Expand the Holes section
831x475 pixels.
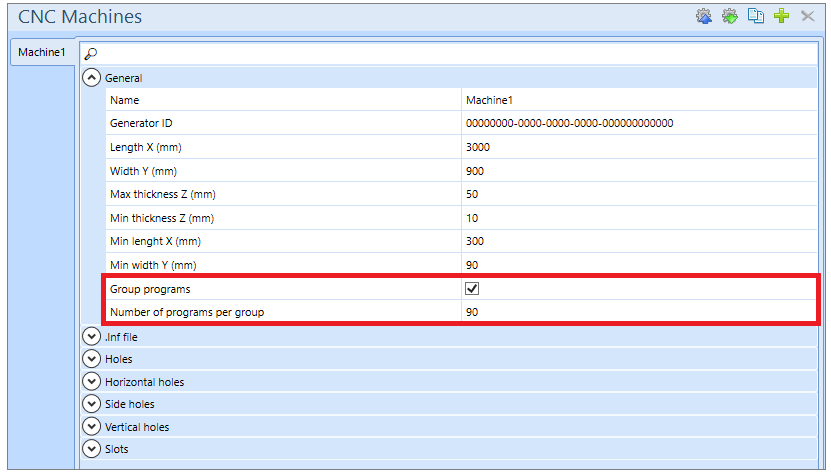pos(92,359)
